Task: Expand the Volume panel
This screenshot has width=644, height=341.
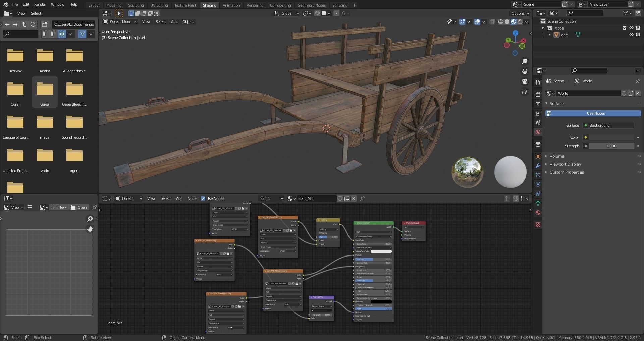Action: (x=557, y=156)
